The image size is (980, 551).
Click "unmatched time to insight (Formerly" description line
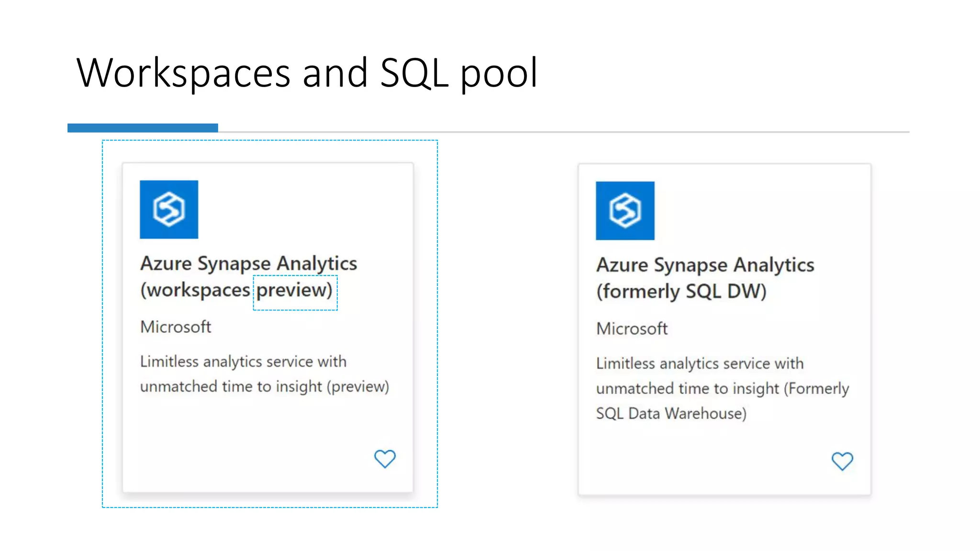point(723,388)
